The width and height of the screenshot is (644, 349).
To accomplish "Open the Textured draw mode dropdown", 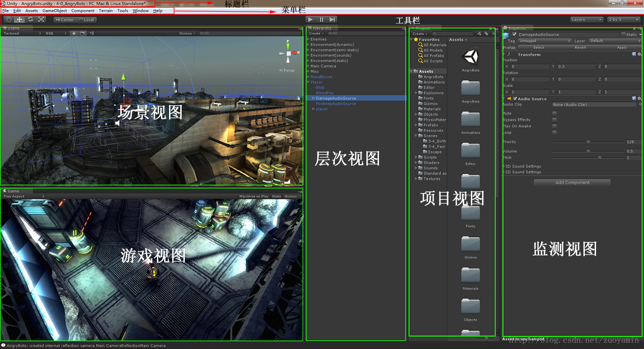I will coord(22,33).
